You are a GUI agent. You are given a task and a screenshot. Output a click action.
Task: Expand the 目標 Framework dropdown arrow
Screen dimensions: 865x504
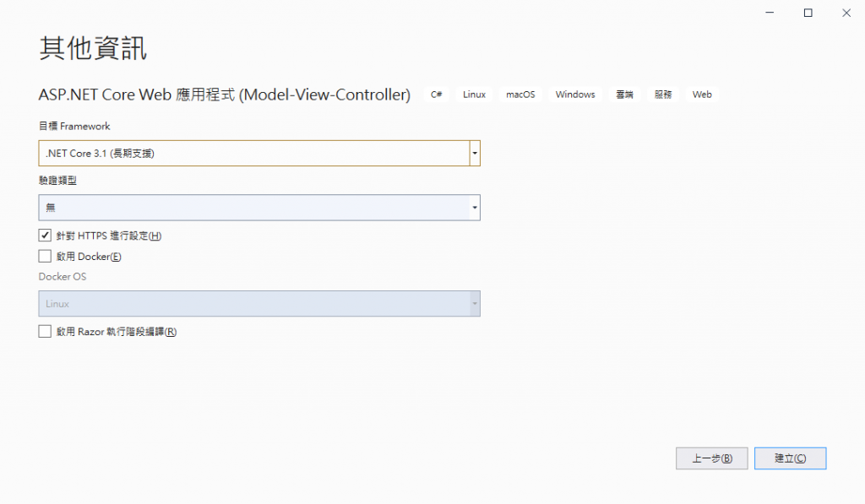coord(475,154)
